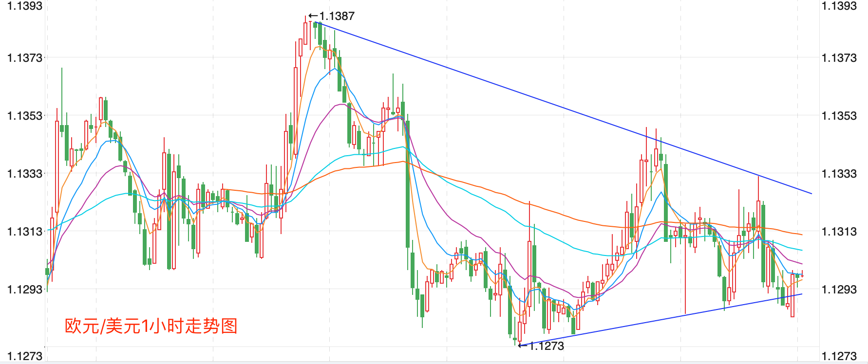Click 1.1353 on the right price axis
The image size is (868, 364).
(839, 116)
